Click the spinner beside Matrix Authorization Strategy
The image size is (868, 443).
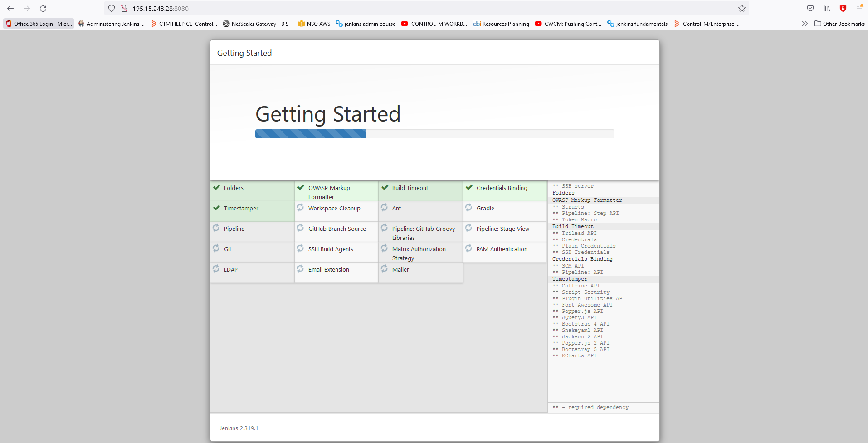tap(384, 248)
